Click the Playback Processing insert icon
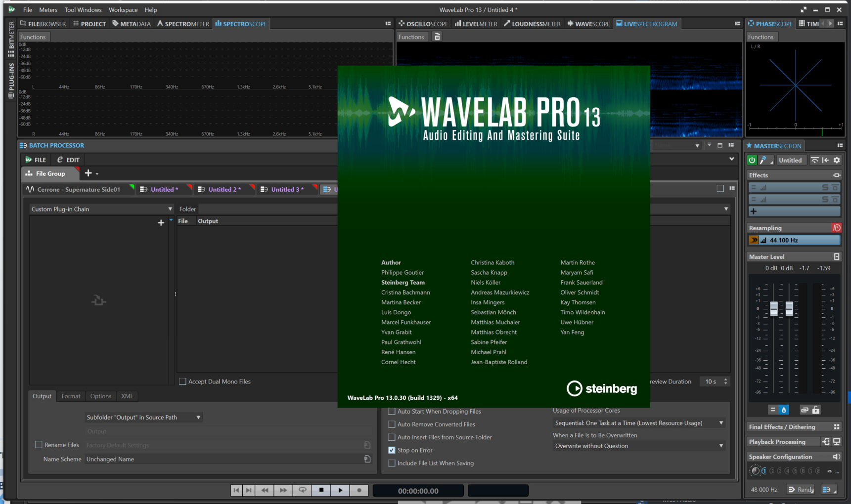851x504 pixels. pyautogui.click(x=826, y=442)
